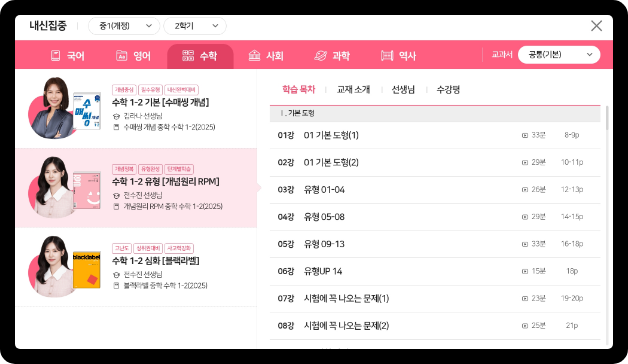628x364 pixels.
Task: Open the 공통(기본) textbook dropdown
Action: click(559, 55)
